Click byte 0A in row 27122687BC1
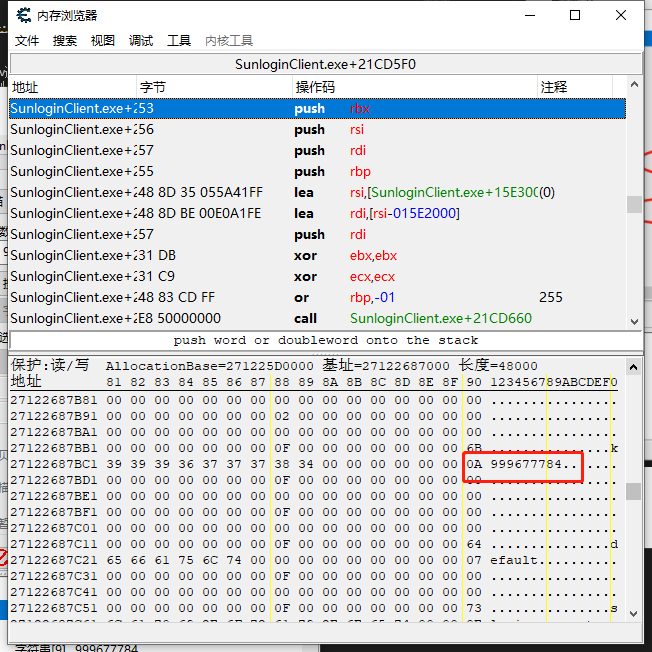 click(474, 464)
